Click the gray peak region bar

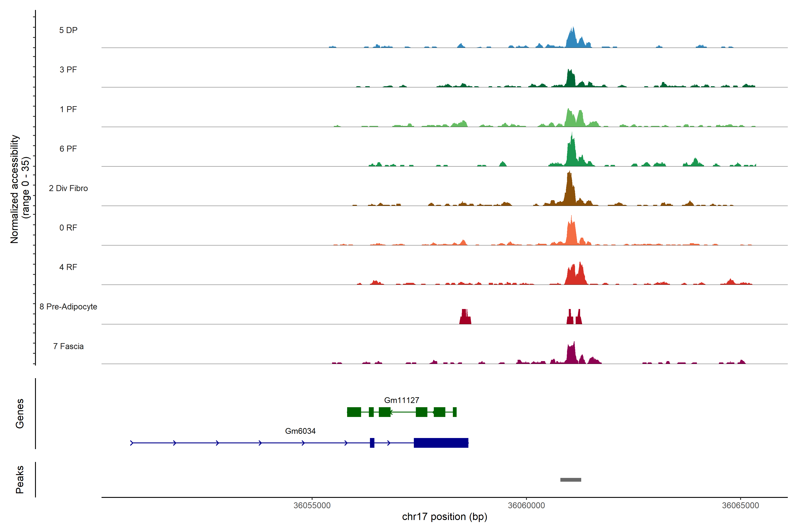570,480
